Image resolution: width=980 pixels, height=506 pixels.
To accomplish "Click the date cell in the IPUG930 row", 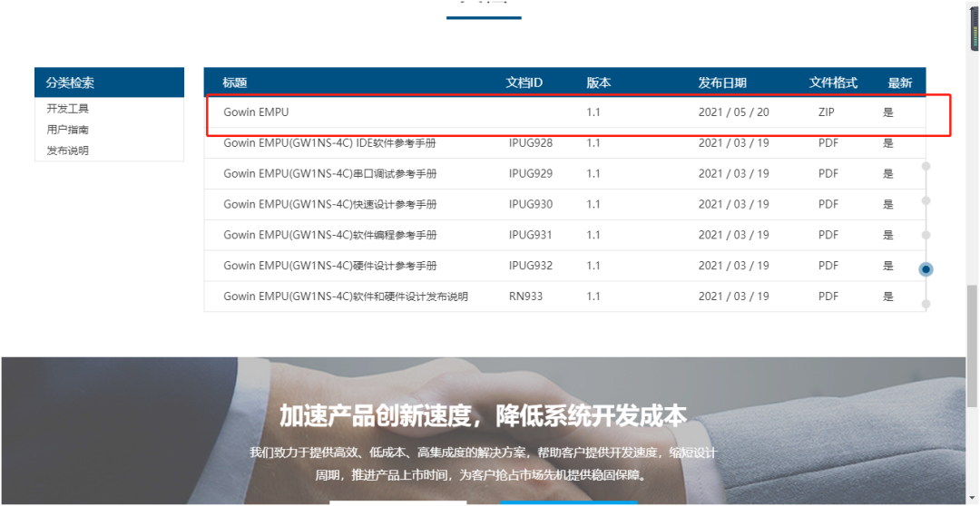I will pos(734,204).
